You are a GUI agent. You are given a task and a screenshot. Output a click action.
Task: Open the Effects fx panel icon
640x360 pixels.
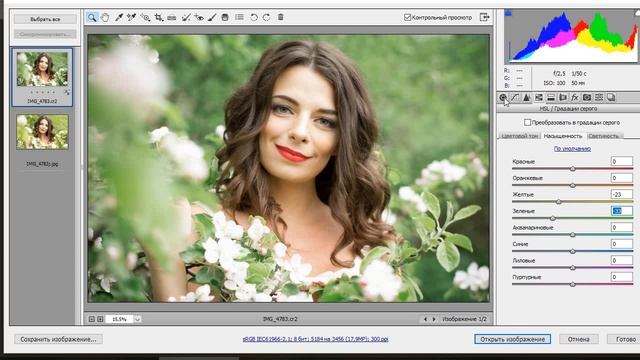click(575, 97)
